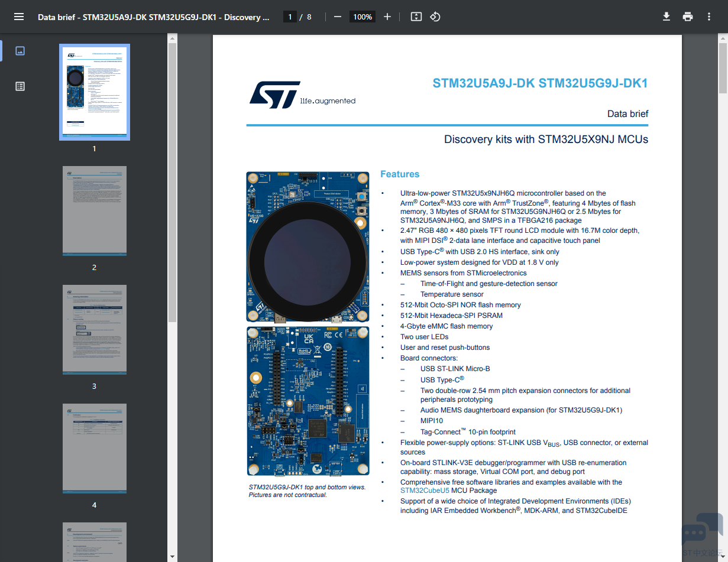
Task: Click the image caption 'Pictures are not contractual'
Action: point(287,495)
